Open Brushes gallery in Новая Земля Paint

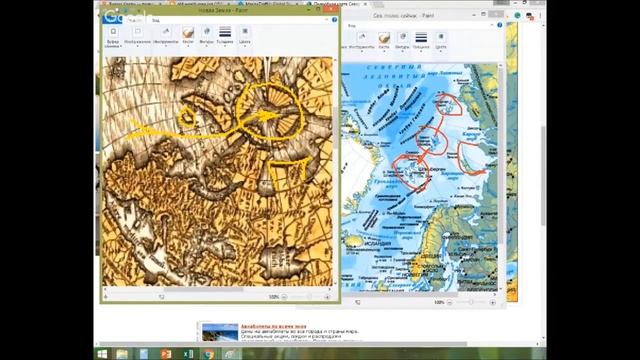click(x=188, y=37)
